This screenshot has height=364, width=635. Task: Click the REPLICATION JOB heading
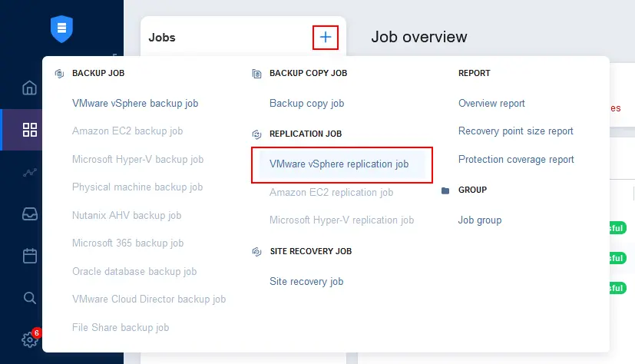tap(306, 134)
